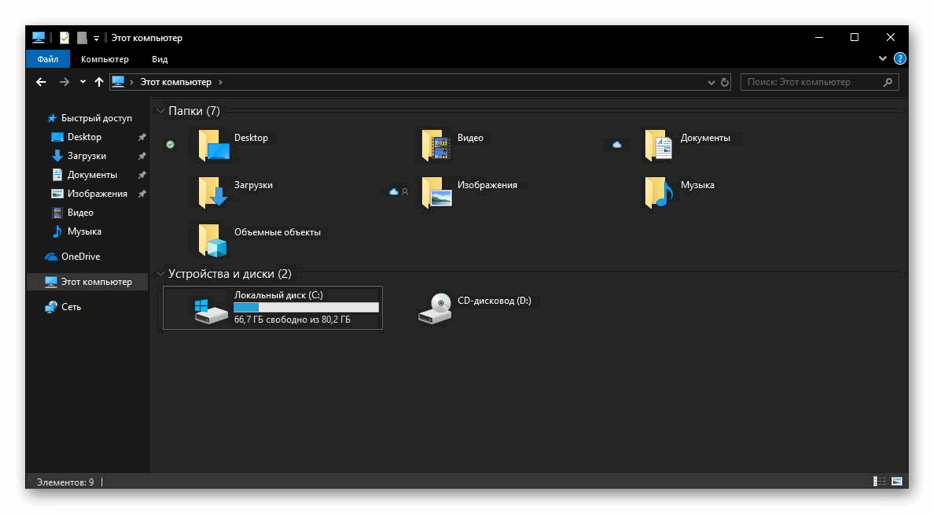Viewport: 934px width, 514px height.
Task: Select Локальный диск (C:) drive
Action: point(273,308)
